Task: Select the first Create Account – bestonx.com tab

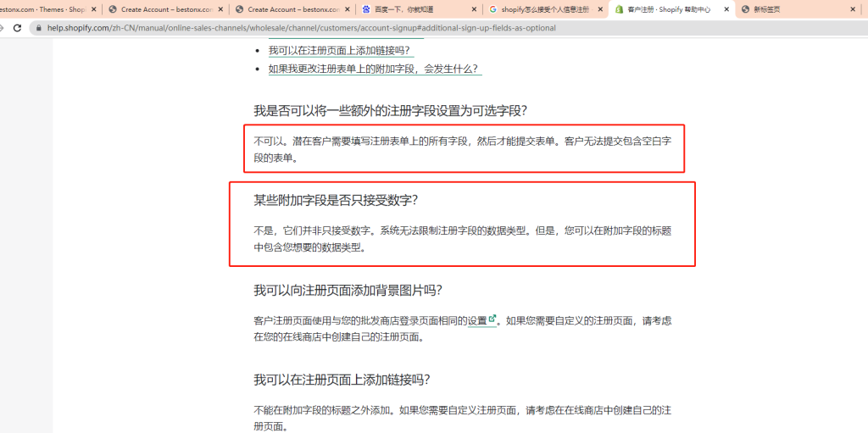Action: pyautogui.click(x=161, y=9)
